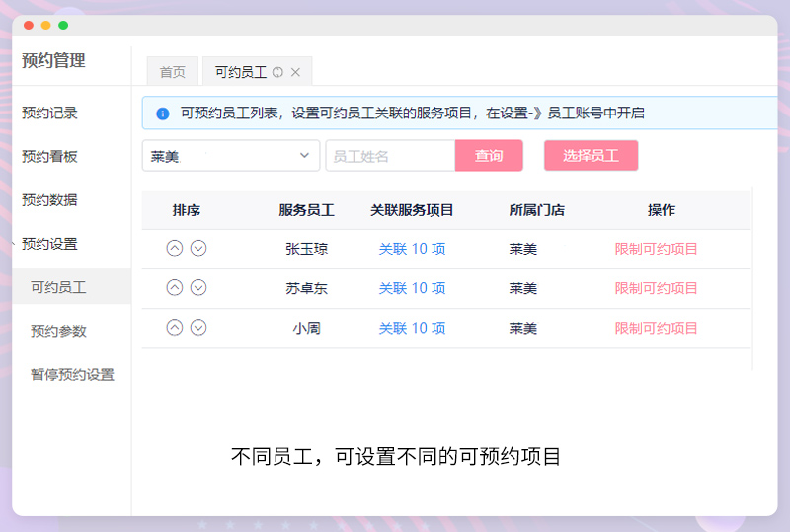Close the 可约员工 tab

295,73
